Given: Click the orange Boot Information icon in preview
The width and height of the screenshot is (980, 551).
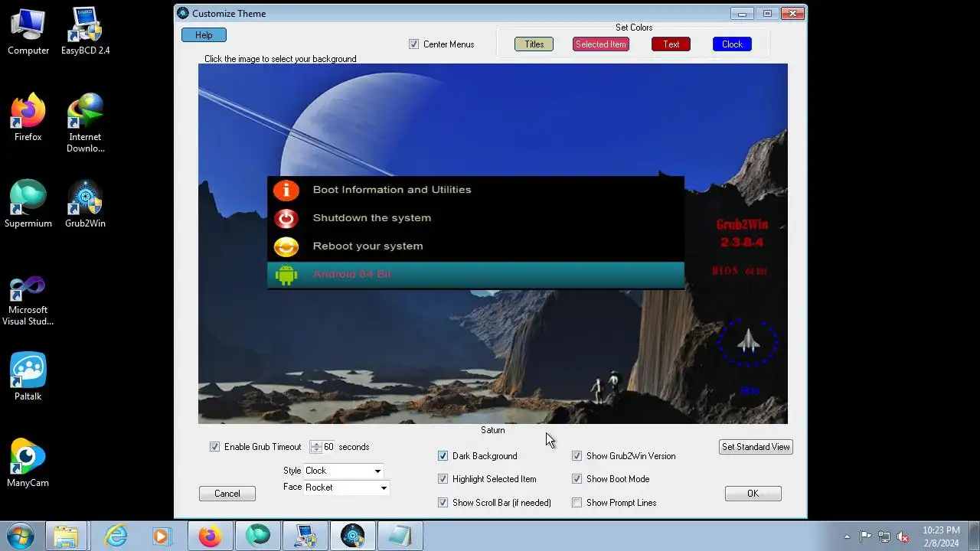Looking at the screenshot, I should [286, 190].
